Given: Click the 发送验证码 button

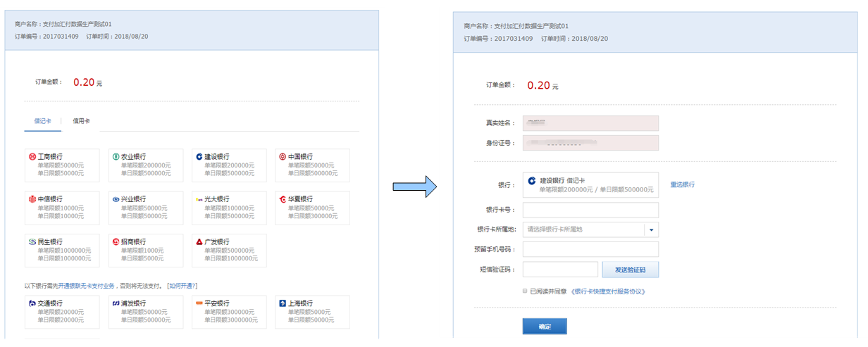Looking at the screenshot, I should pyautogui.click(x=631, y=270).
